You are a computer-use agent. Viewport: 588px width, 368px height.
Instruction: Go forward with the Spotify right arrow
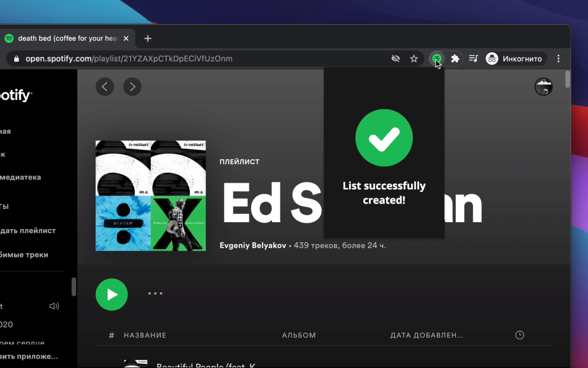[132, 86]
